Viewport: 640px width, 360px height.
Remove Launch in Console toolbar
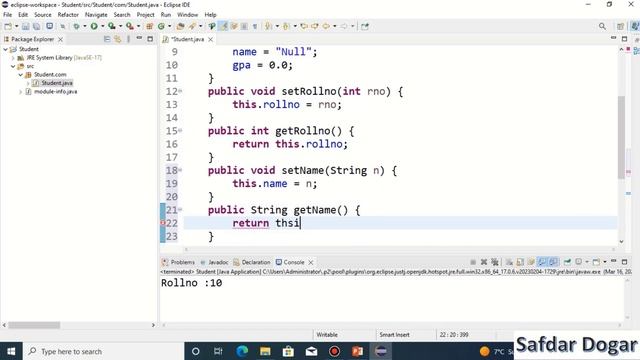click(484, 262)
